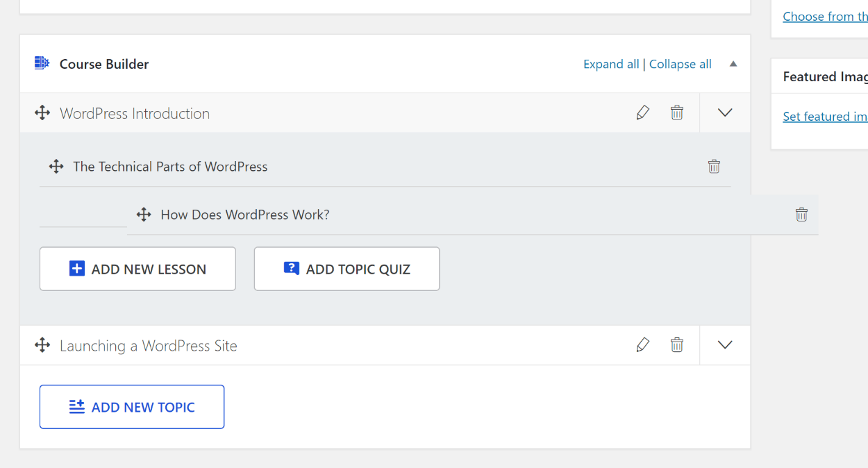
Task: Delete the How Does WordPress Work? lesson
Action: [801, 215]
